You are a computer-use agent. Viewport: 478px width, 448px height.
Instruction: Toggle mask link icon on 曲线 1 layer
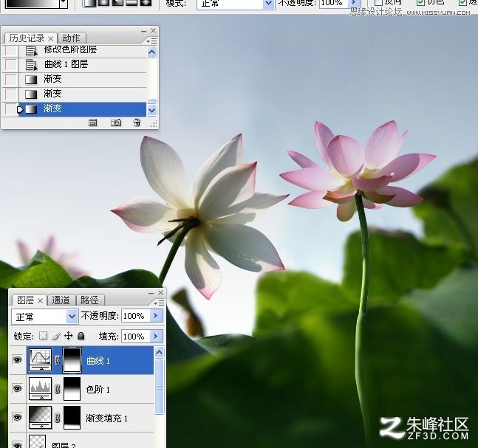click(x=58, y=360)
